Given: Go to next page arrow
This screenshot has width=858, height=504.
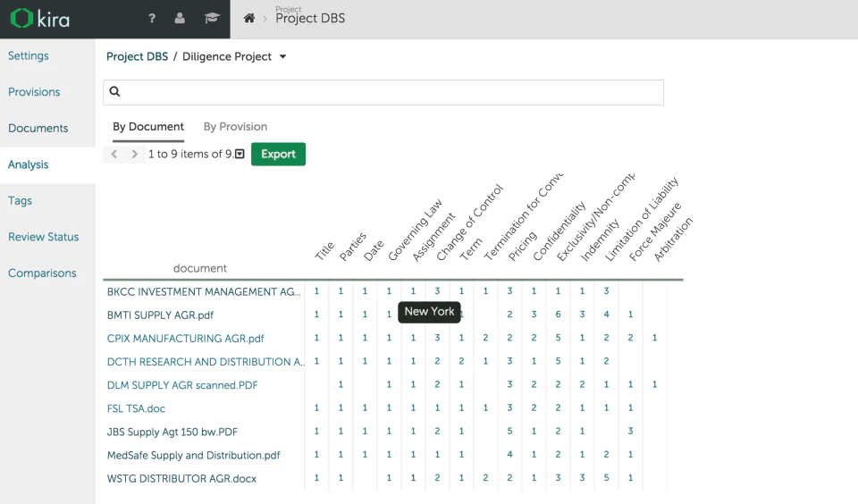Looking at the screenshot, I should coord(135,155).
